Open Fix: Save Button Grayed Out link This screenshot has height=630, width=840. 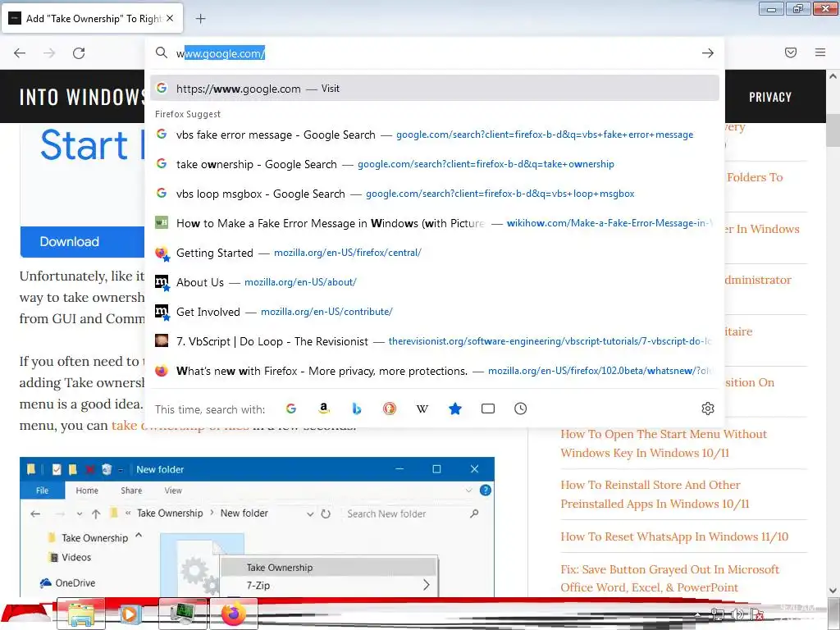click(x=669, y=578)
